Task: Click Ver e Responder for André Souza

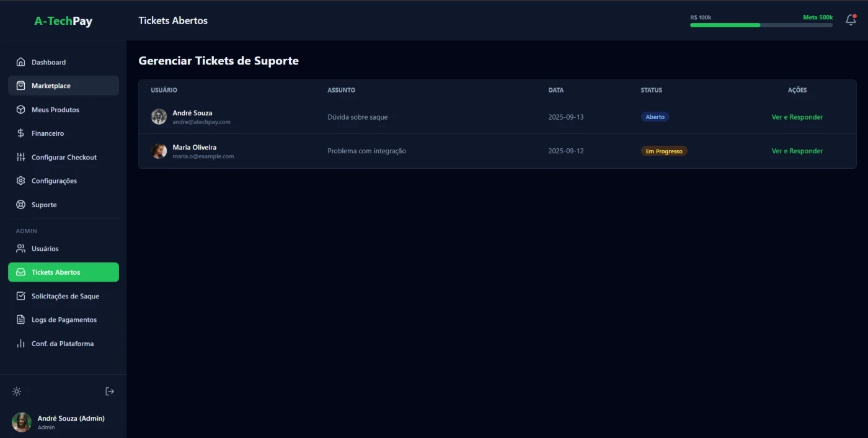Action: (797, 117)
